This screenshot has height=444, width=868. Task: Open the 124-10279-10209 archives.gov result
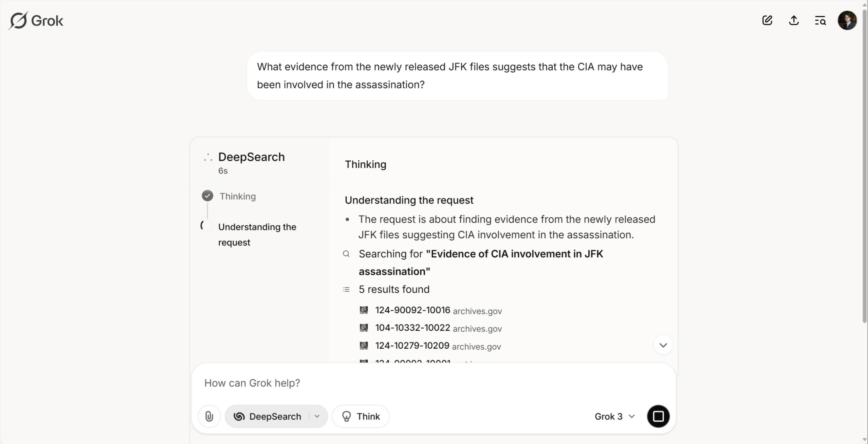438,346
